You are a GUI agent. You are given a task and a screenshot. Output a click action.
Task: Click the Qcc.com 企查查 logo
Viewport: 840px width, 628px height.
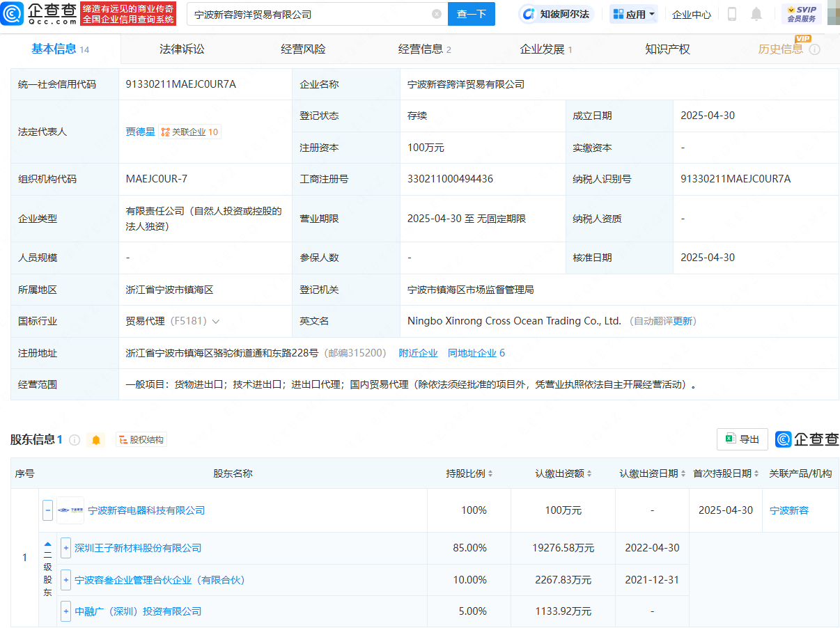(x=38, y=13)
